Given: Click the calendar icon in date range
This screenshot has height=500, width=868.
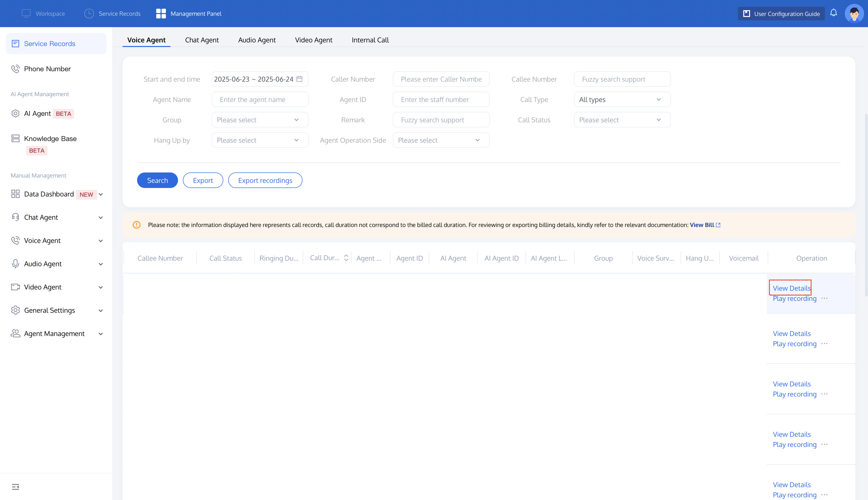Looking at the screenshot, I should click(299, 79).
